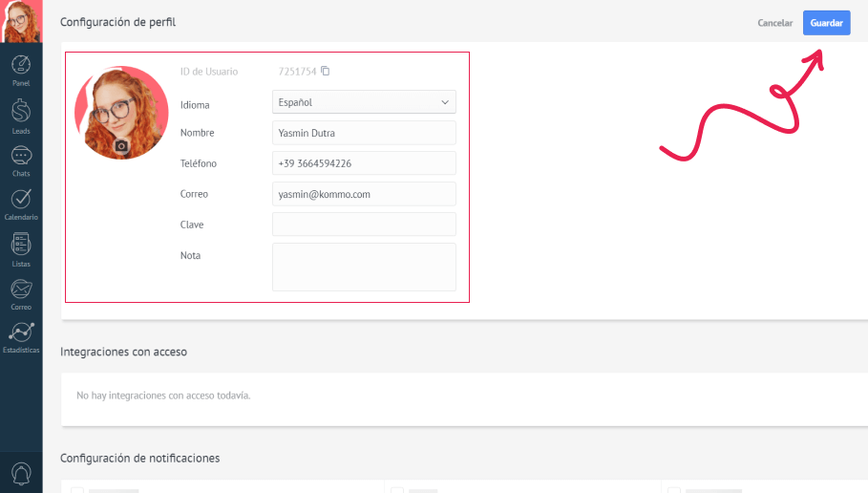
Task: Go to the Leads section
Action: pyautogui.click(x=21, y=116)
